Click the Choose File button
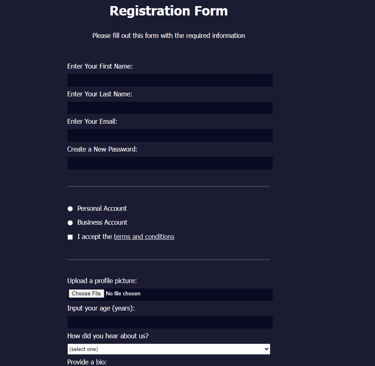Viewport: 375px width, 366px height. [86, 294]
